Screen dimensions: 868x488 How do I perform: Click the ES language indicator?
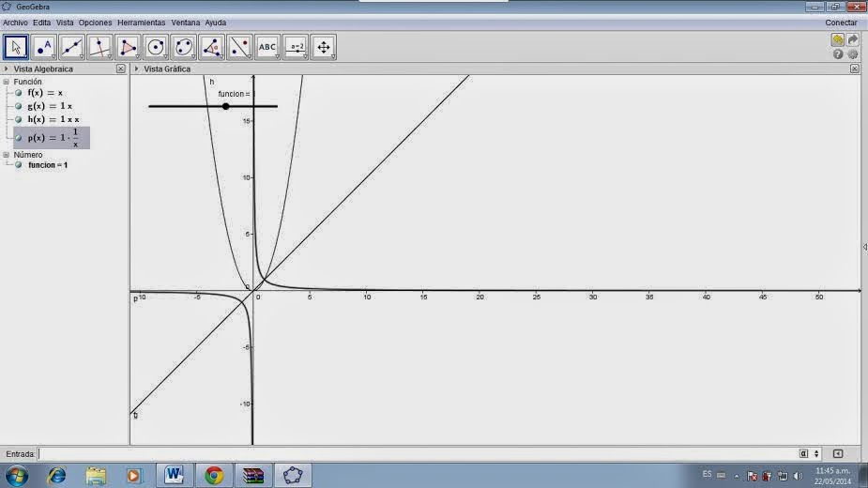tap(707, 475)
